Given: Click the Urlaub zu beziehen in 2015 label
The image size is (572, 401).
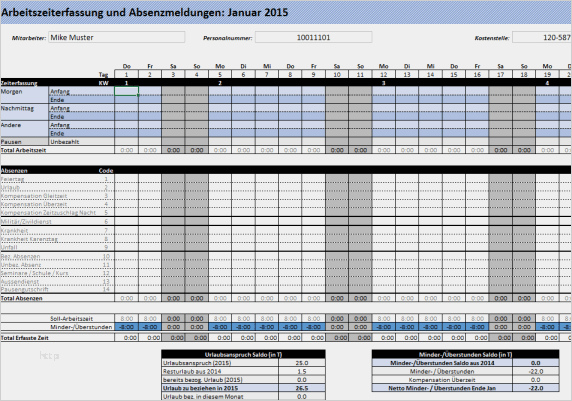Looking at the screenshot, I should pos(200,388).
